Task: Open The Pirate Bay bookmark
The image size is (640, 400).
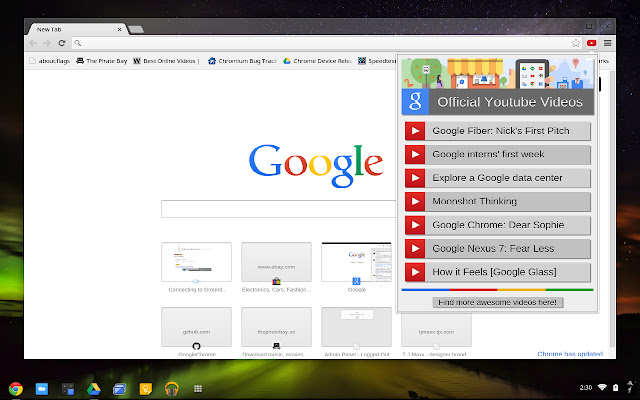Action: [102, 61]
